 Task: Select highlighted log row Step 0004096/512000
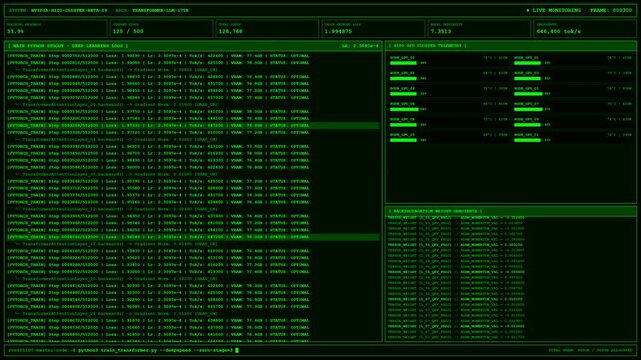(193, 237)
